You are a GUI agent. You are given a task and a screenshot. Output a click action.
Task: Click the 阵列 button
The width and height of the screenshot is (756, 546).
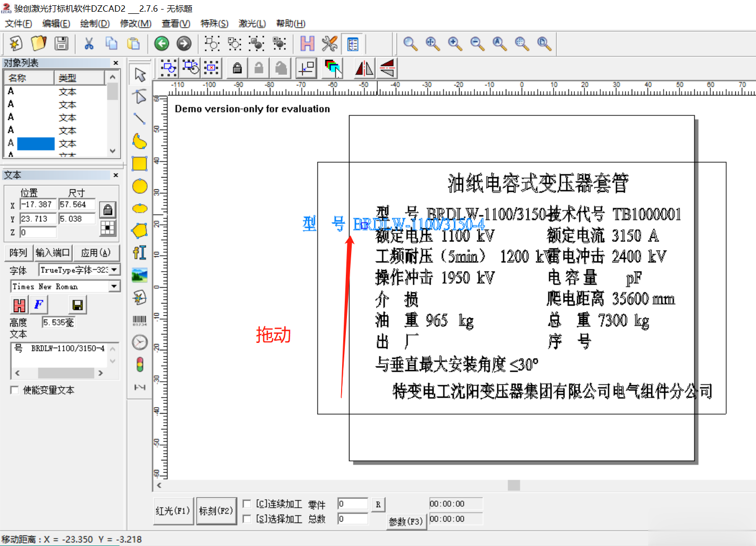pyautogui.click(x=18, y=253)
